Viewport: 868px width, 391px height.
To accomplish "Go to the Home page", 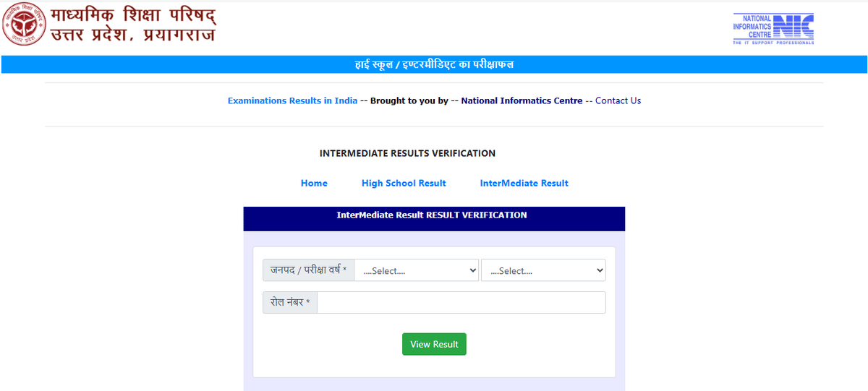I will click(314, 184).
